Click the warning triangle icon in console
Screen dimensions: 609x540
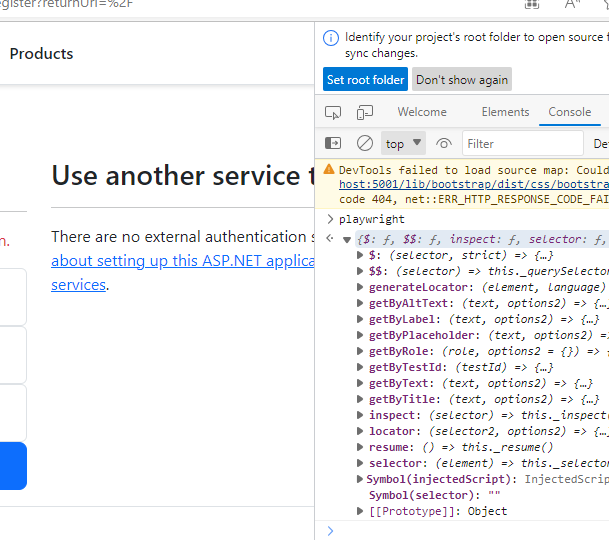329,169
